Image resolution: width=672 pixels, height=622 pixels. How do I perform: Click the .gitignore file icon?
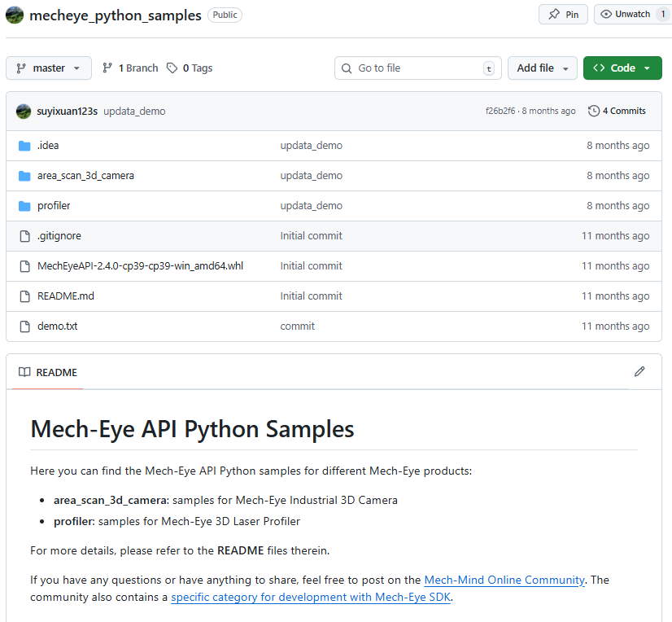click(x=24, y=236)
